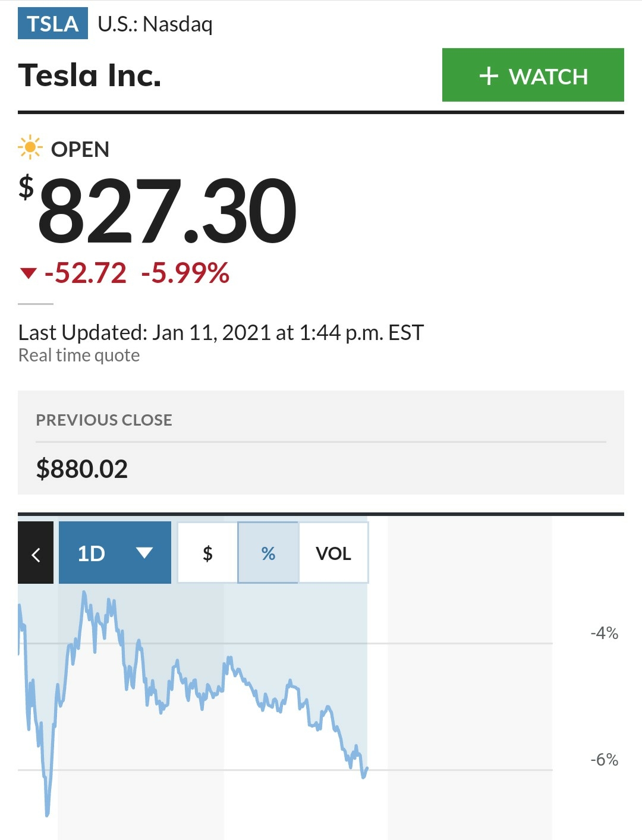This screenshot has height=840, width=642.
Task: Click the U.S.: Nasdaq exchange label
Action: point(155,24)
